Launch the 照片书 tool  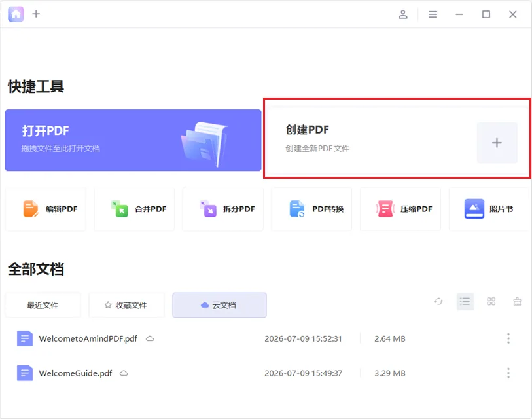pyautogui.click(x=489, y=209)
